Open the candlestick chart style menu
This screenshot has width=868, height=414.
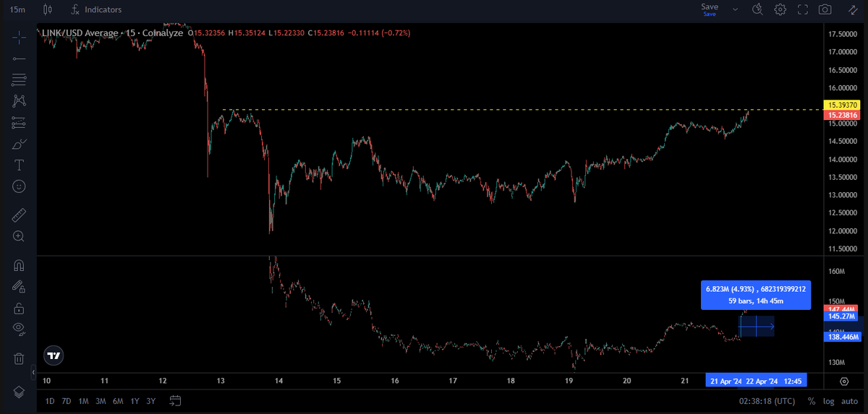pos(48,9)
